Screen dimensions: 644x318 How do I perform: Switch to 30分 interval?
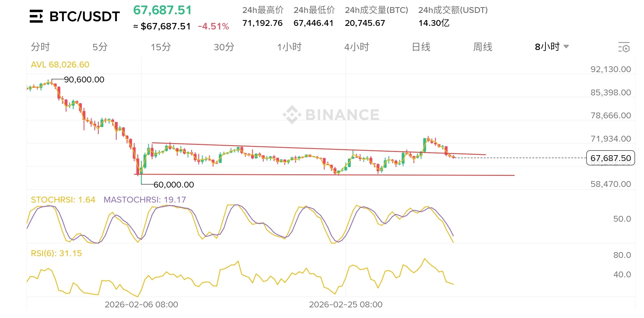pyautogui.click(x=224, y=47)
